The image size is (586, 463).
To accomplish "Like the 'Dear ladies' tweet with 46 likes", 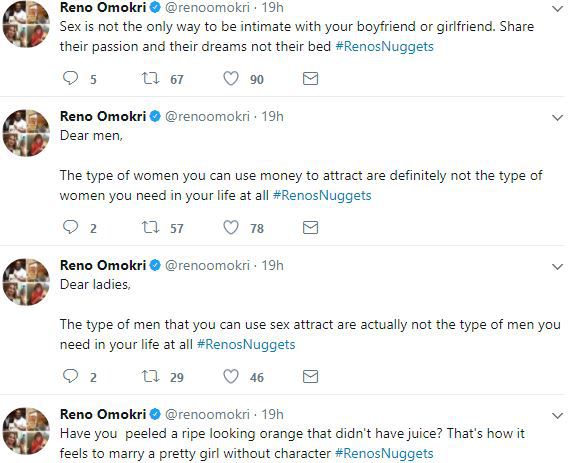I will click(231, 376).
